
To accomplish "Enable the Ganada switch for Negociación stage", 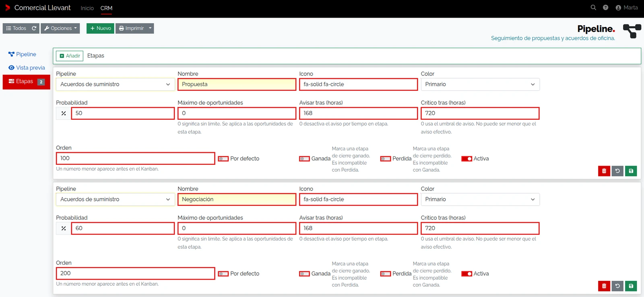I will pos(305,274).
